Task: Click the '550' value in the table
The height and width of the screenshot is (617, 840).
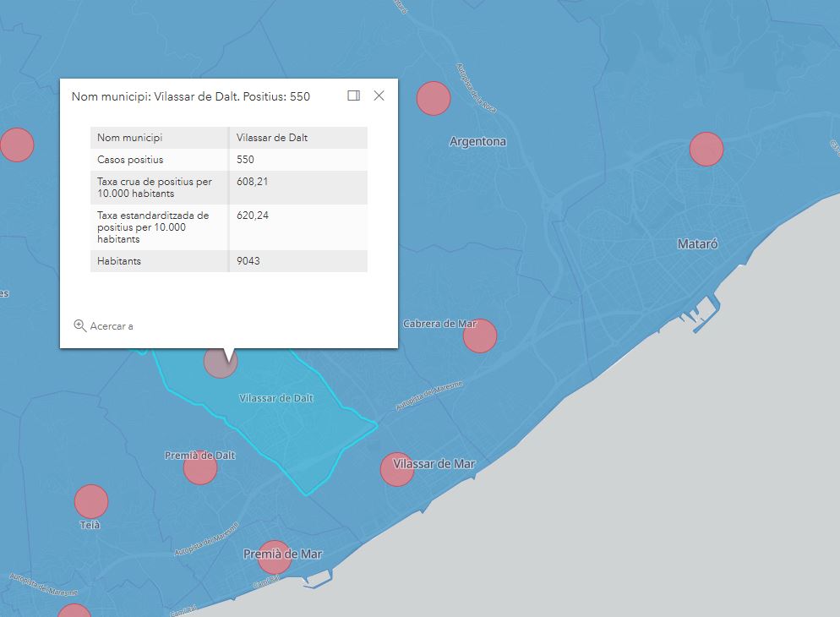Action: (245, 160)
